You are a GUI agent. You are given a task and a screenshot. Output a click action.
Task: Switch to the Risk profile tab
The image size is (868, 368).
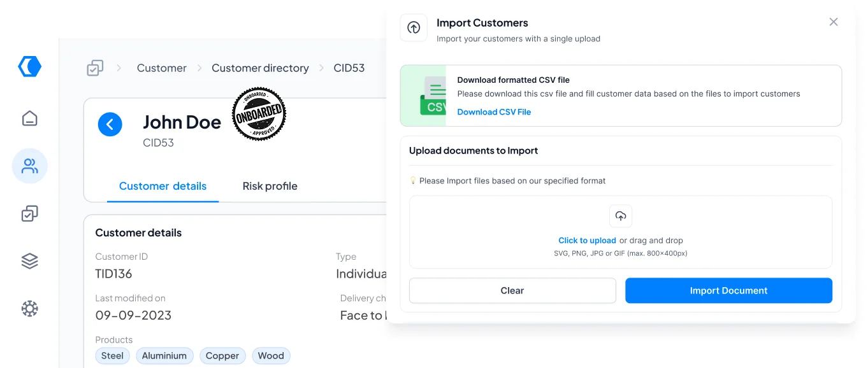coord(270,186)
